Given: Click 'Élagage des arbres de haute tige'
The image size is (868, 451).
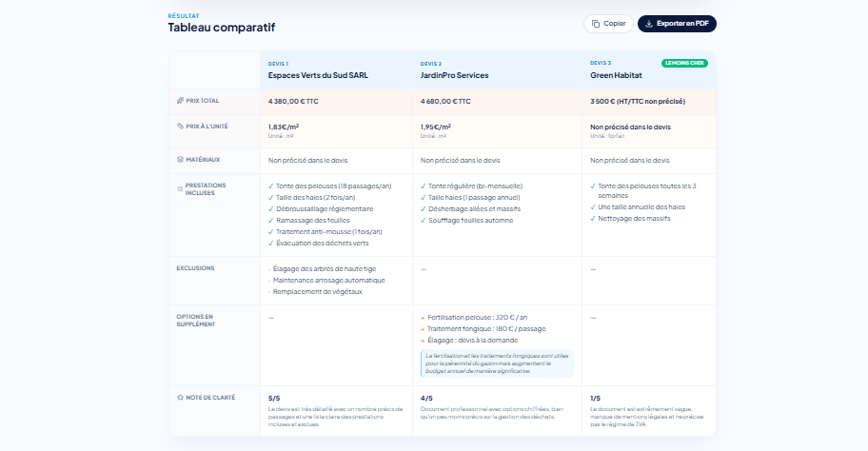Looking at the screenshot, I should (x=325, y=269).
